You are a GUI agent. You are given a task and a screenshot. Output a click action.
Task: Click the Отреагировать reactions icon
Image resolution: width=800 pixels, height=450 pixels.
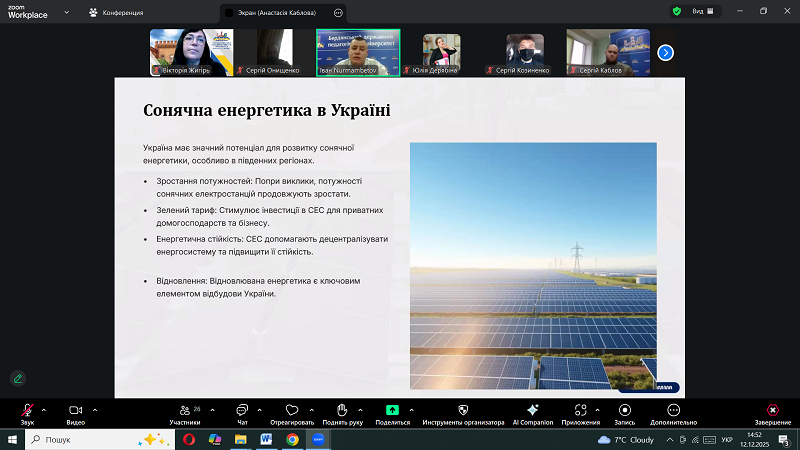(x=292, y=411)
